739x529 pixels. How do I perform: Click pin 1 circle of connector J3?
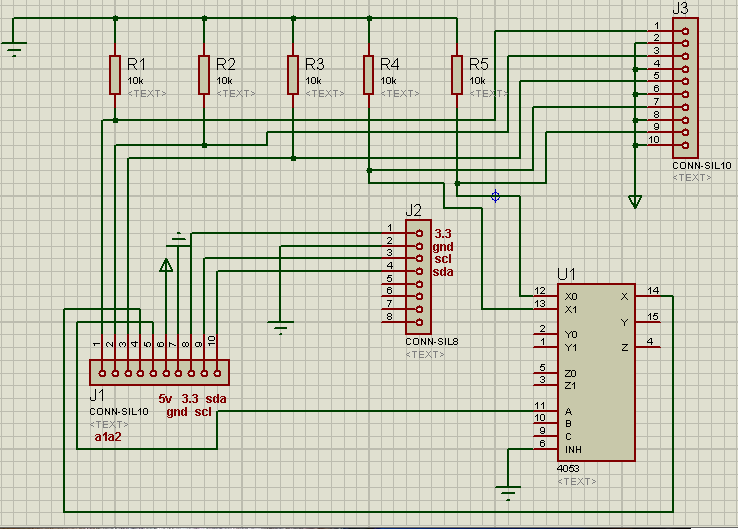[x=685, y=31]
